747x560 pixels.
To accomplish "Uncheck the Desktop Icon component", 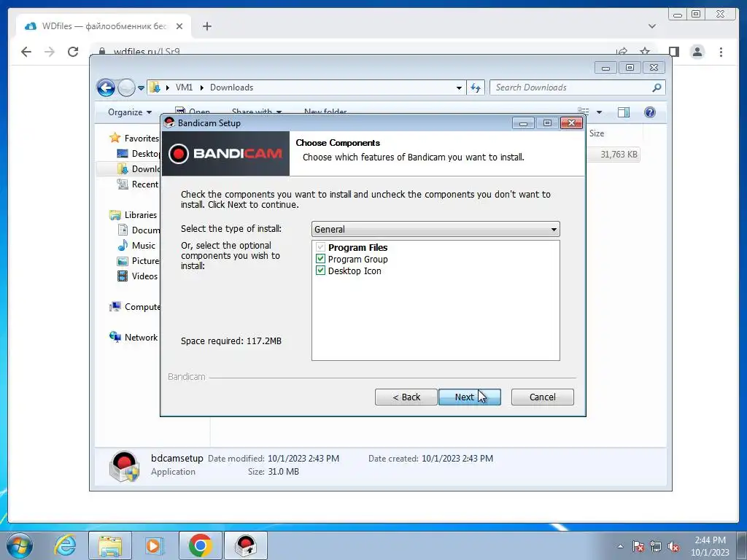I will point(321,271).
